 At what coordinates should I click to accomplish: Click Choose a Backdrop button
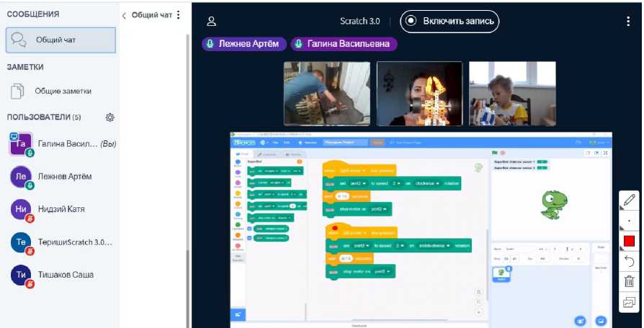click(x=601, y=321)
